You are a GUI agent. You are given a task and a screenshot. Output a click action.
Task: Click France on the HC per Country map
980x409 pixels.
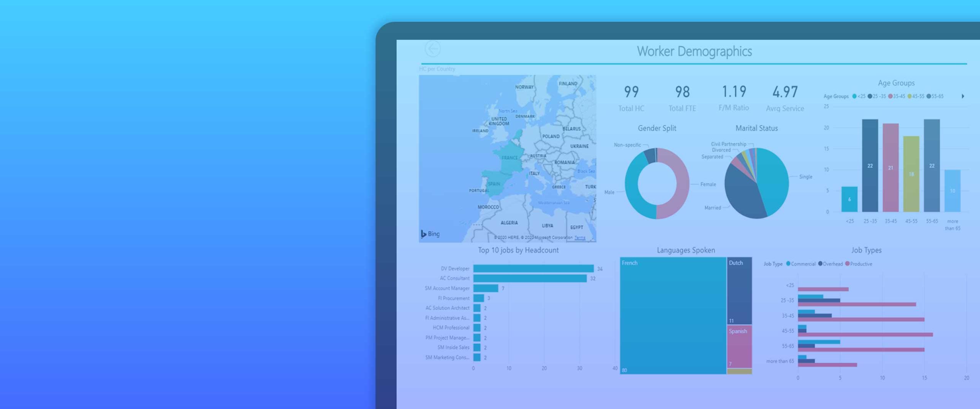point(509,158)
